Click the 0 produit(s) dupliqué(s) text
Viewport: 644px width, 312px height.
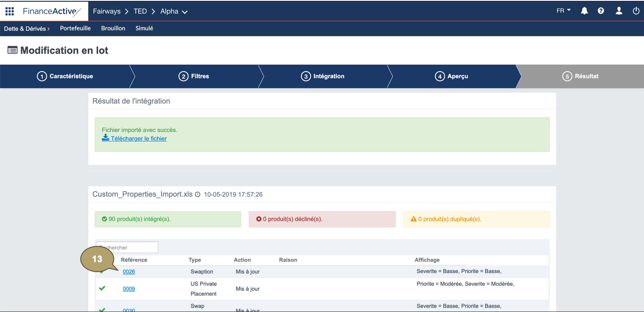(450, 219)
